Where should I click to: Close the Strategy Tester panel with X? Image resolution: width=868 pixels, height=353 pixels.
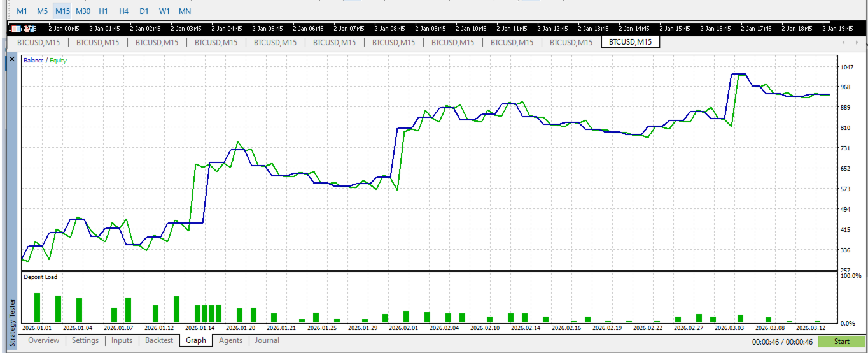[x=11, y=59]
